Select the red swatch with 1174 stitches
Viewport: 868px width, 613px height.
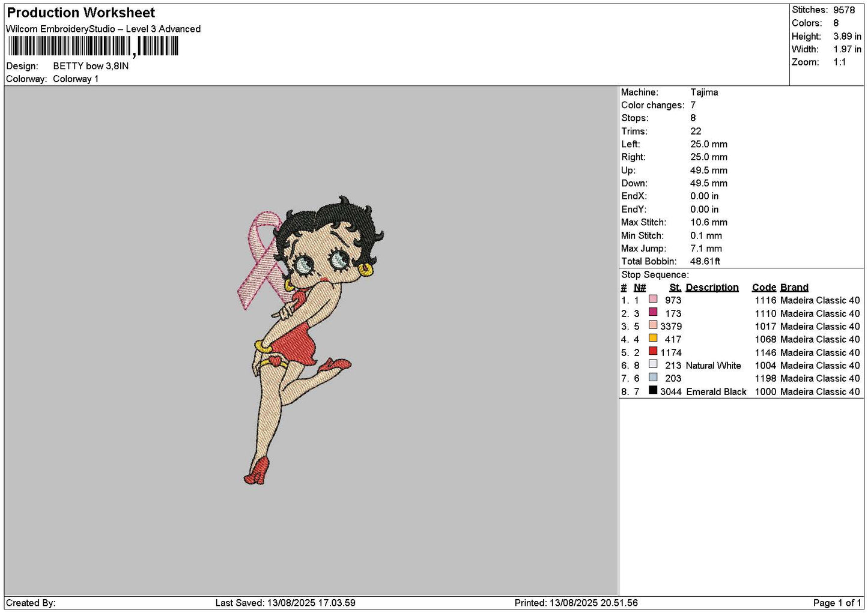click(653, 351)
